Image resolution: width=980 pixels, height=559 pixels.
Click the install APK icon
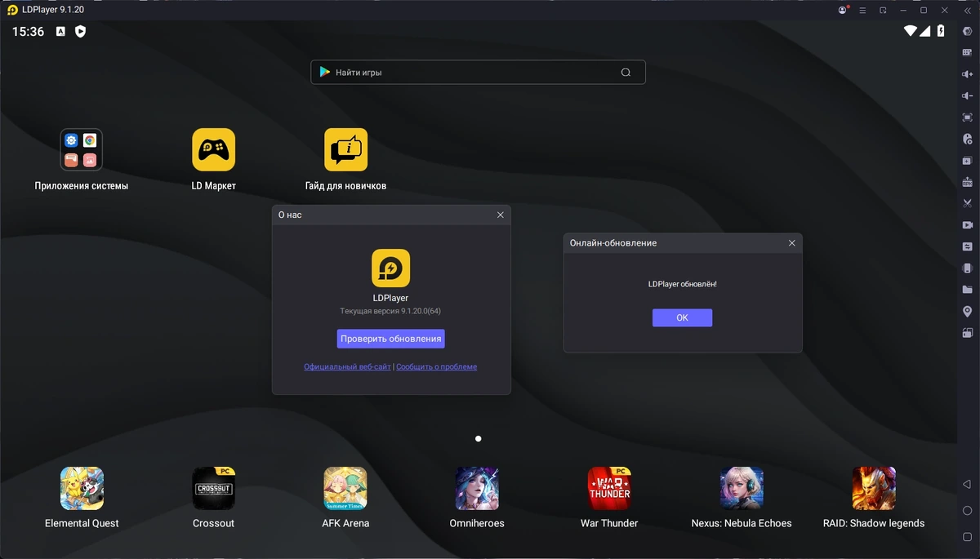968,182
